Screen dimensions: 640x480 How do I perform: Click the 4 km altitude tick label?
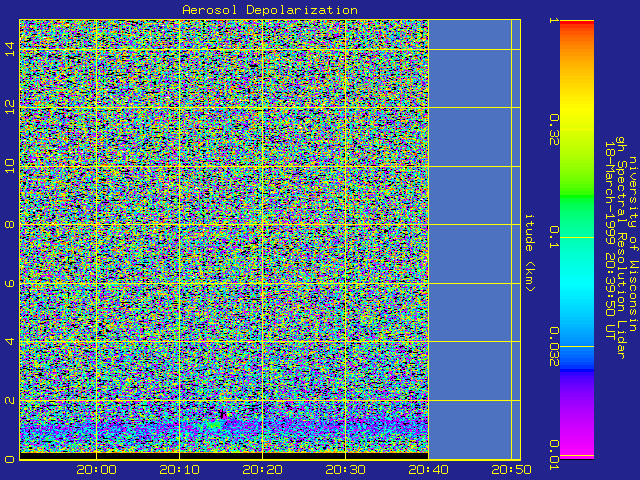click(x=10, y=342)
